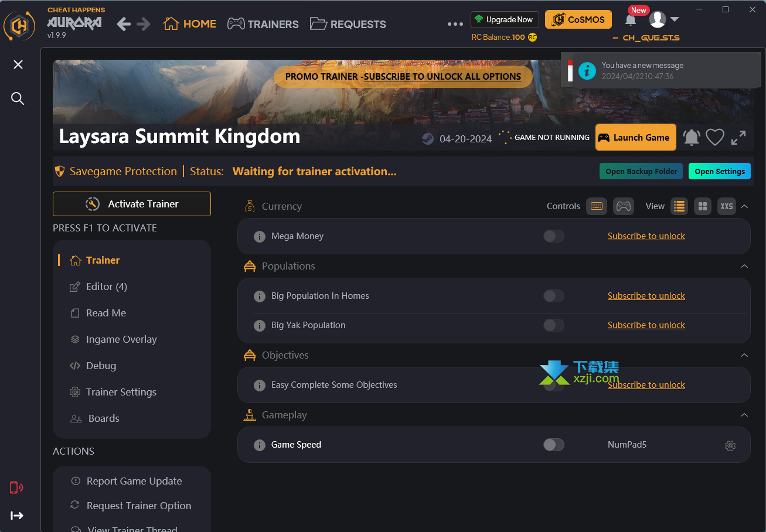Enable the Big Yak Population switch
The height and width of the screenshot is (532, 766).
(x=554, y=325)
